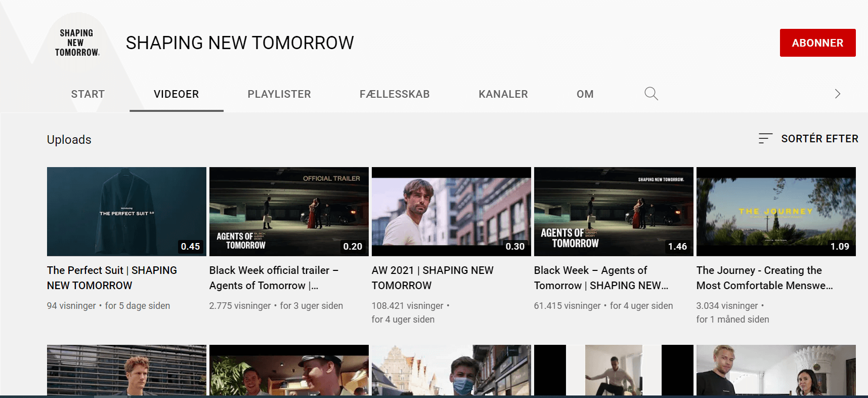The height and width of the screenshot is (398, 868).
Task: Select the VIDEOER tab
Action: (x=176, y=94)
